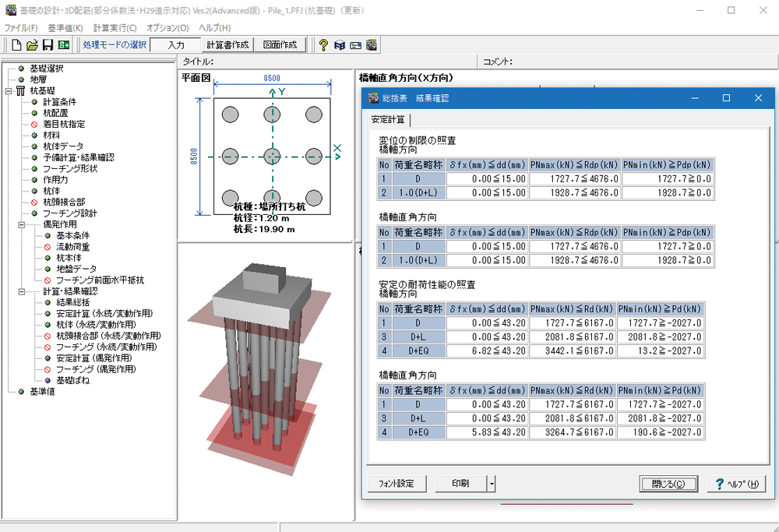Save the file with the floppy disk icon
Image resolution: width=779 pixels, height=532 pixels.
(x=48, y=45)
